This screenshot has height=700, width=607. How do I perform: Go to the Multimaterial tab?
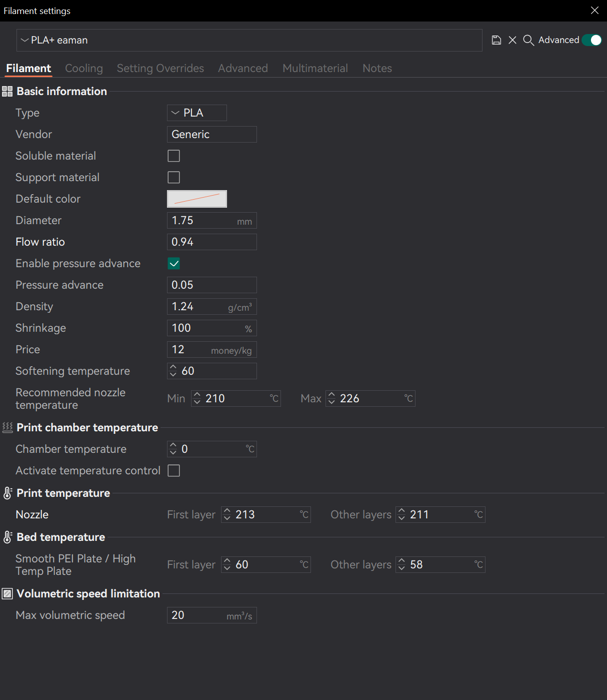click(x=315, y=69)
